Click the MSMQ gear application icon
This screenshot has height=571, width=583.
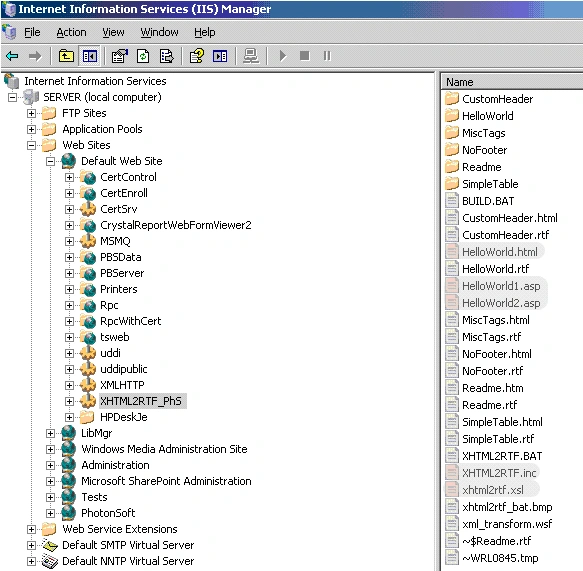88,241
